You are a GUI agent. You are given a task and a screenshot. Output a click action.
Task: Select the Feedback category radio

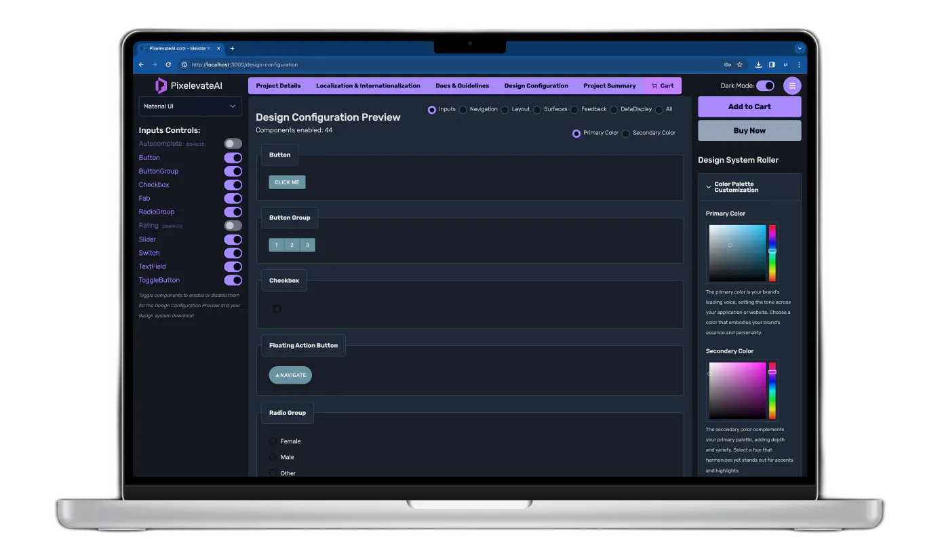(574, 110)
